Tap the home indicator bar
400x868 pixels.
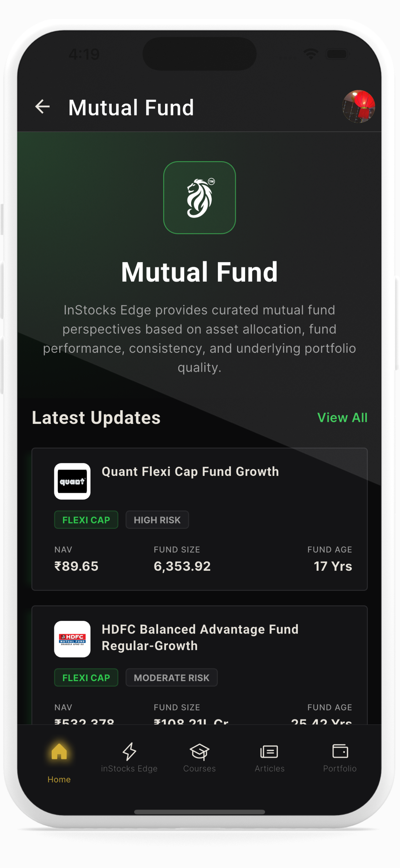click(x=200, y=812)
